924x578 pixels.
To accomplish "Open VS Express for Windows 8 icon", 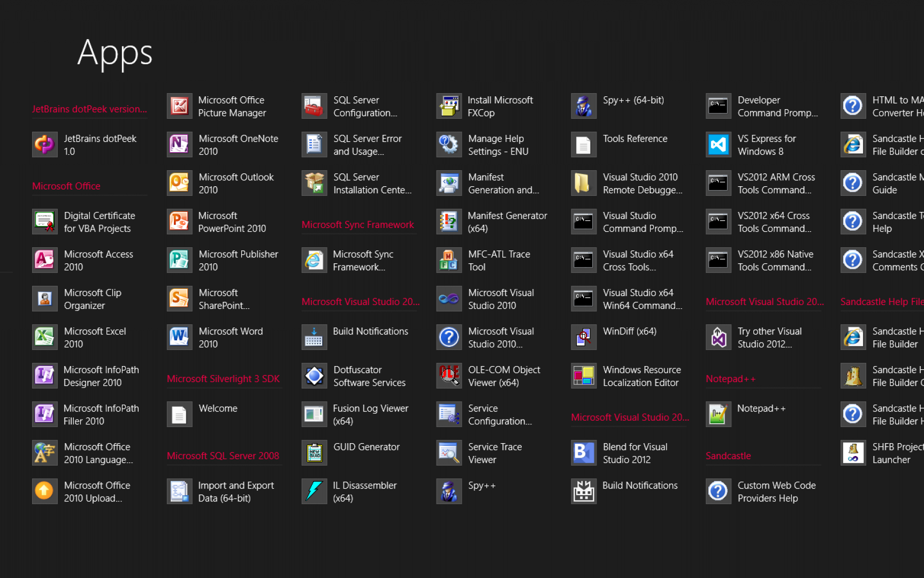I will tap(719, 145).
